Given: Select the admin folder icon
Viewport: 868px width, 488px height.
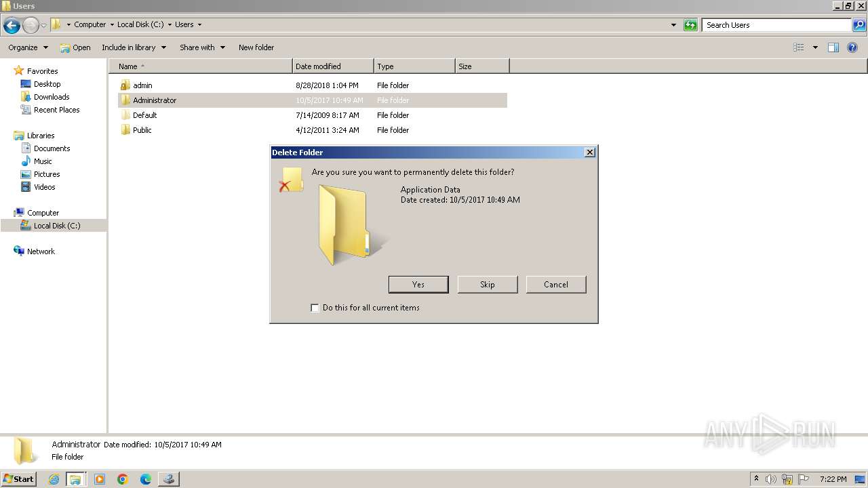Looking at the screenshot, I should [125, 85].
